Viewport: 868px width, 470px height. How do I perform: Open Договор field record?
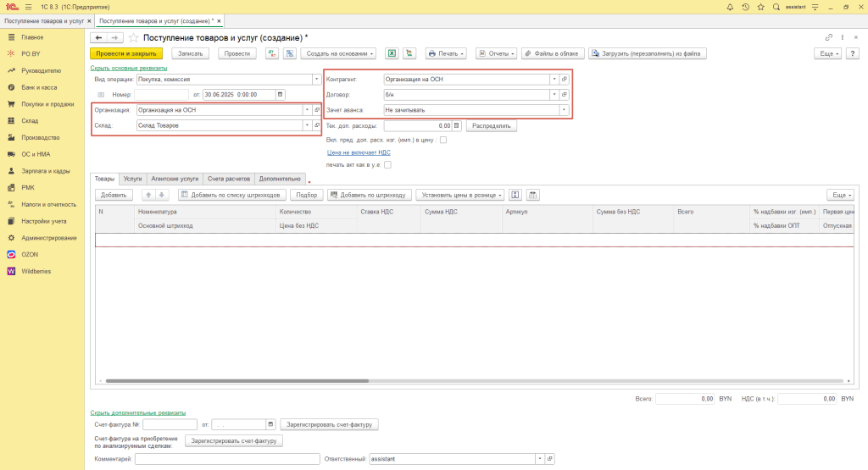[x=565, y=95]
